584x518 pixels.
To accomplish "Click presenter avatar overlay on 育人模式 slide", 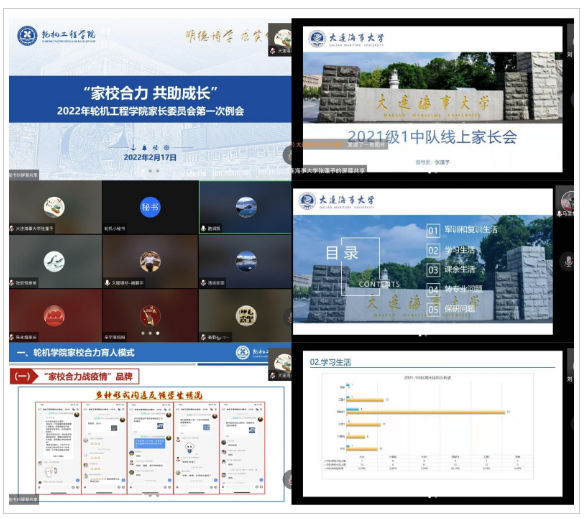I will point(280,364).
